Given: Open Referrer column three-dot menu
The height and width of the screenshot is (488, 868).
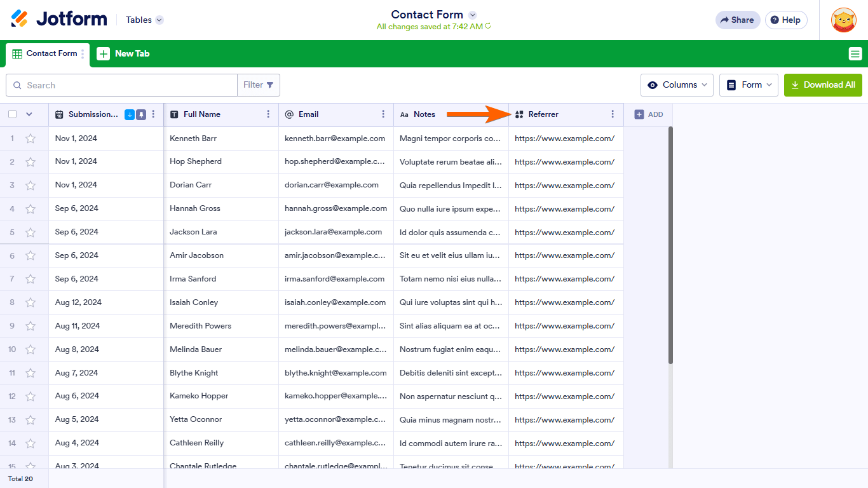Looking at the screenshot, I should point(613,114).
